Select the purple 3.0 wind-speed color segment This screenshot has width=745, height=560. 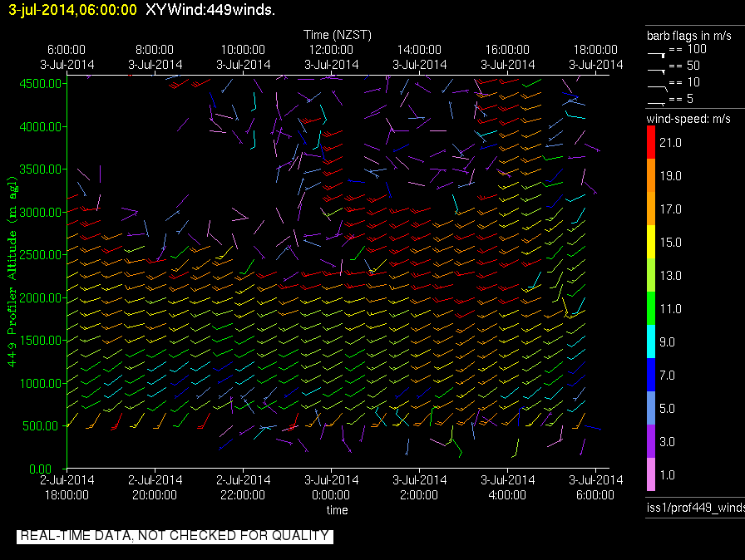click(651, 442)
